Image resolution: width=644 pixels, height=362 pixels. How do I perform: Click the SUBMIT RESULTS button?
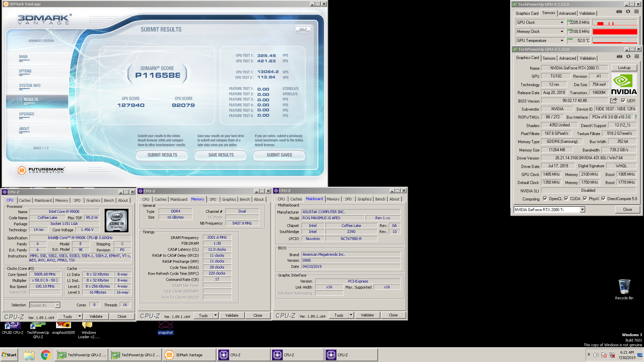[x=162, y=155]
